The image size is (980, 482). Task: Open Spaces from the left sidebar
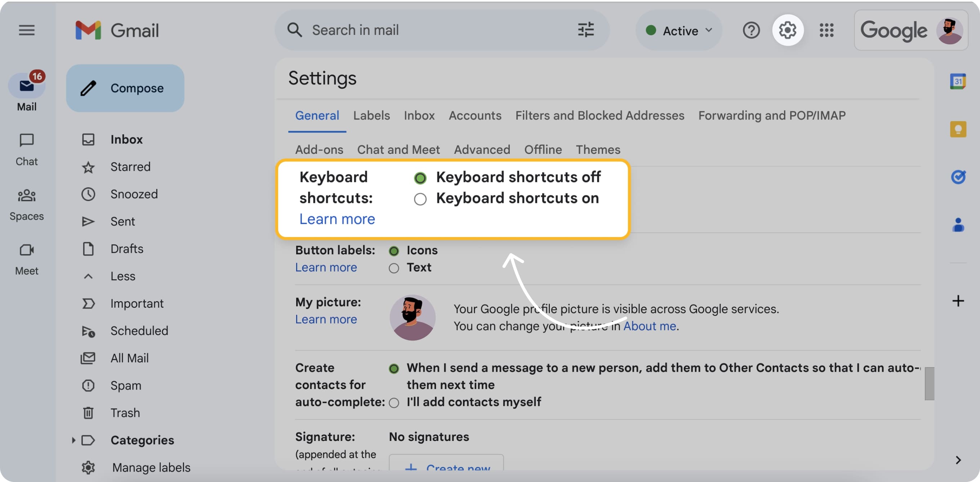point(26,204)
